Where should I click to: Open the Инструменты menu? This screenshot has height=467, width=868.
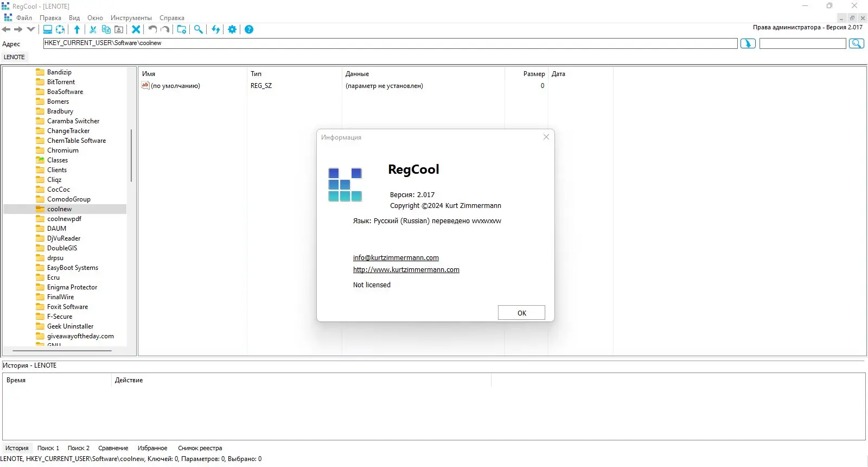pyautogui.click(x=131, y=18)
